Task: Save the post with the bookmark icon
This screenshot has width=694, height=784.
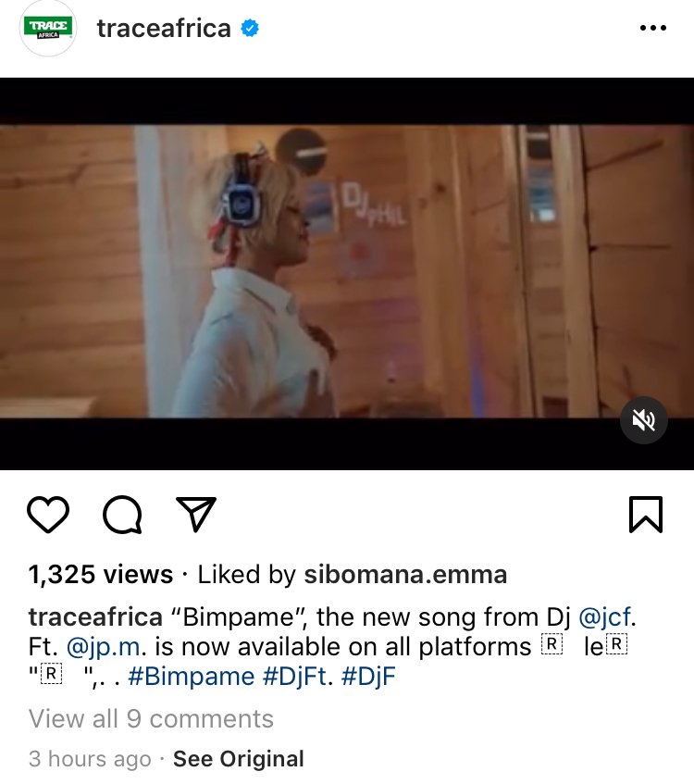Action: 646,514
